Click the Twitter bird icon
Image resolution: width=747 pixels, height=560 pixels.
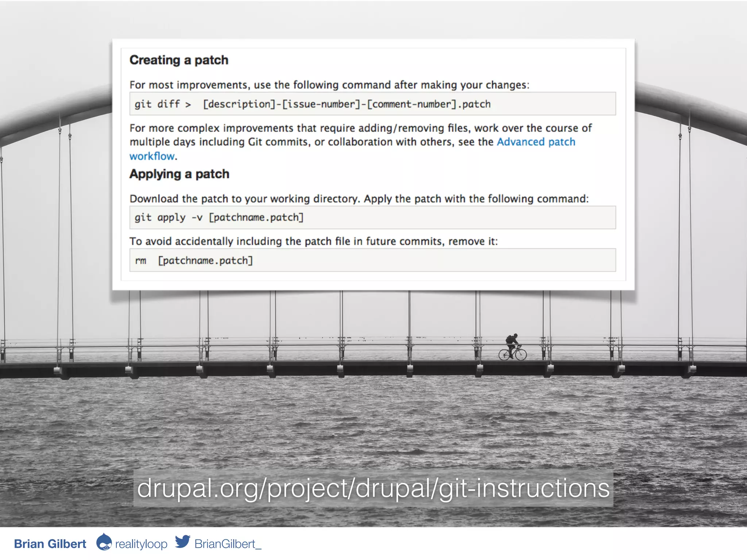coord(182,542)
